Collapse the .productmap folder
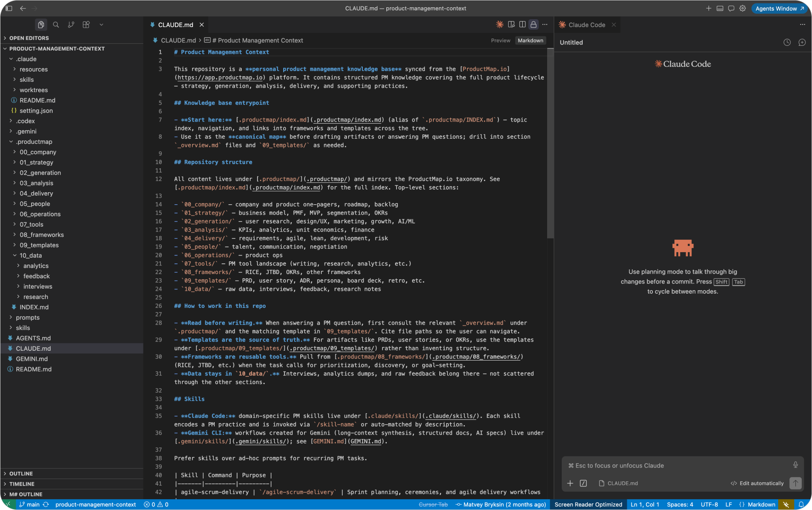 pyautogui.click(x=71, y=142)
